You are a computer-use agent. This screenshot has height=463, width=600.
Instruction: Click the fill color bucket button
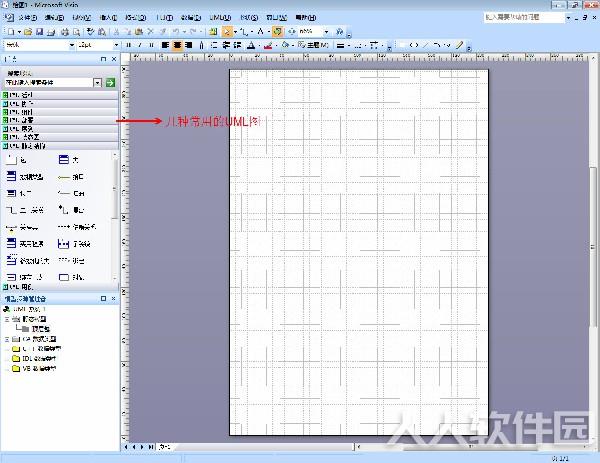click(285, 45)
